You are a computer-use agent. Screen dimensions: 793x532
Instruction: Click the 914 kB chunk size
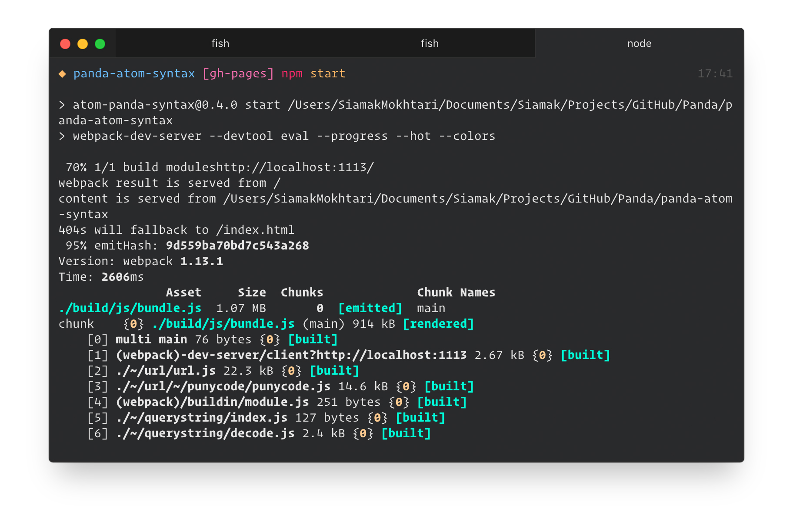(374, 324)
